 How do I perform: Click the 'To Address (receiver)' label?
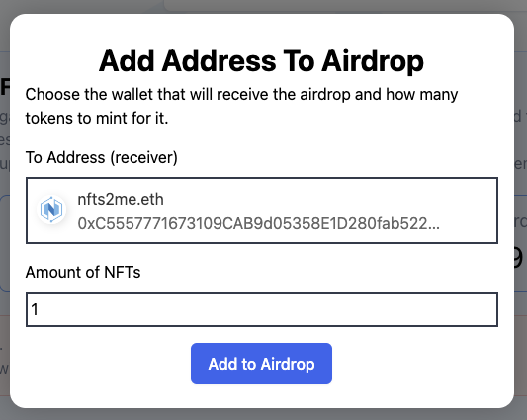pyautogui.click(x=102, y=157)
